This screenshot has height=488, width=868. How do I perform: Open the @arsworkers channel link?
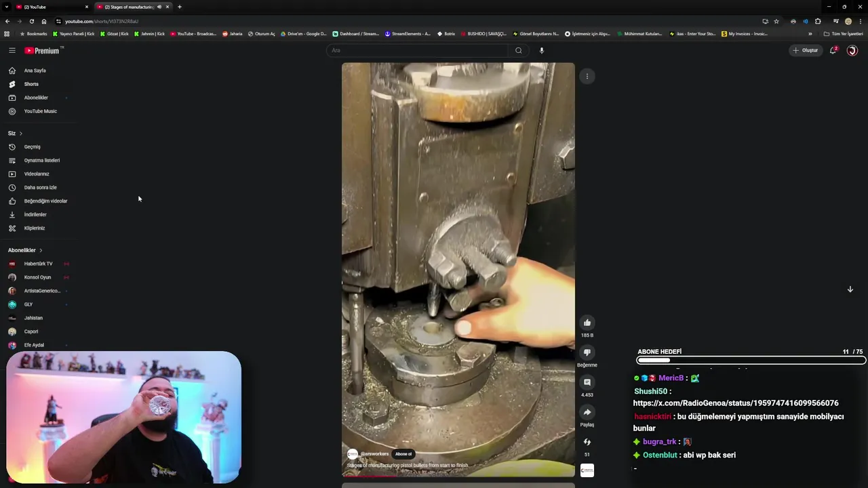click(x=374, y=454)
